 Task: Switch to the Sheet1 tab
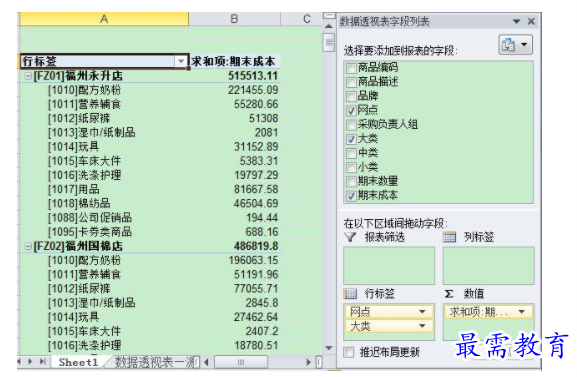pos(79,362)
